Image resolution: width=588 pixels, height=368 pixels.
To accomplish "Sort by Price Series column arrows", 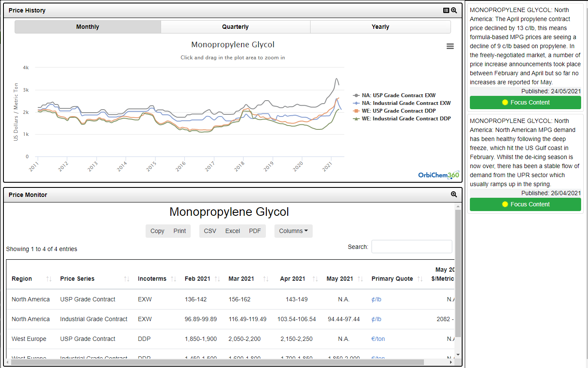I will click(x=127, y=279).
